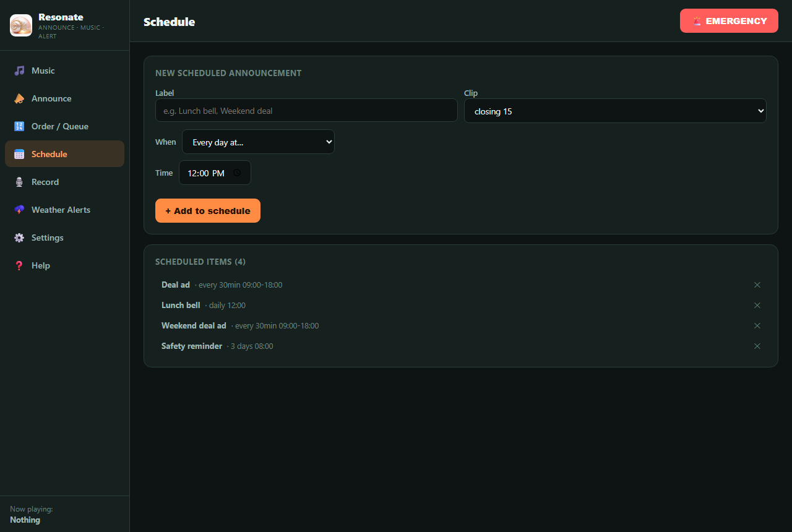Click the Resonate shell logo

21,25
